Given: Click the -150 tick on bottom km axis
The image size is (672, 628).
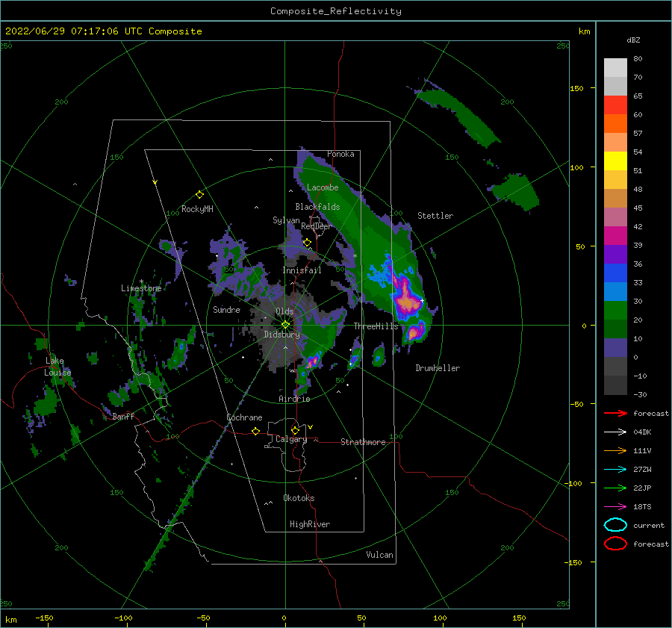Looking at the screenshot, I should pos(45,618).
